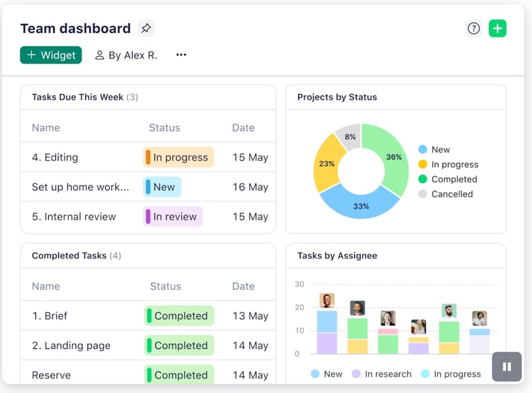Select the fourth assignee avatar
Viewport: 532px width, 393px height.
click(x=418, y=327)
